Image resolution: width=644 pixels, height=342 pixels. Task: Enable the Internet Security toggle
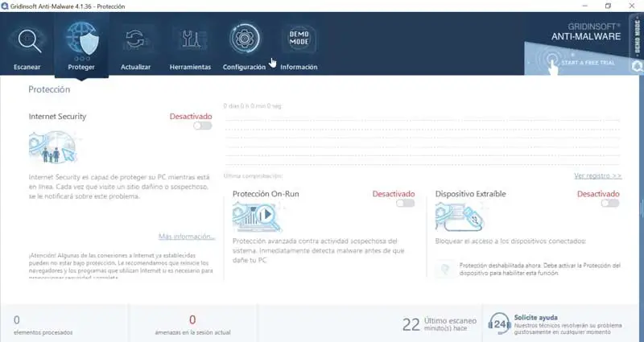[x=203, y=126]
